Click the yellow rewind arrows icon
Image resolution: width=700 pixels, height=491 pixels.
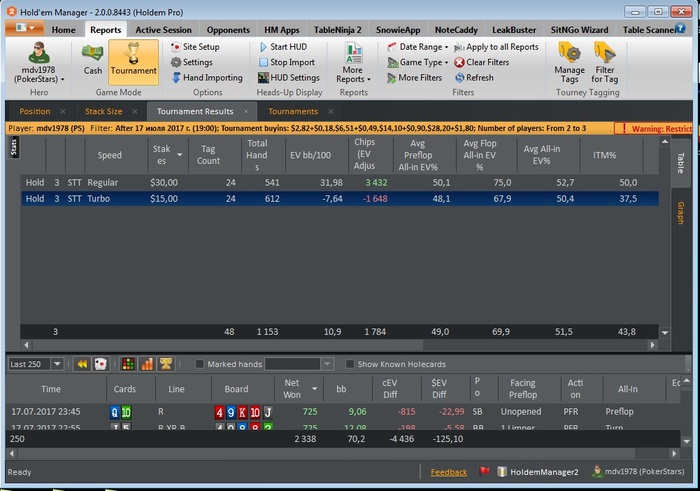[82, 364]
